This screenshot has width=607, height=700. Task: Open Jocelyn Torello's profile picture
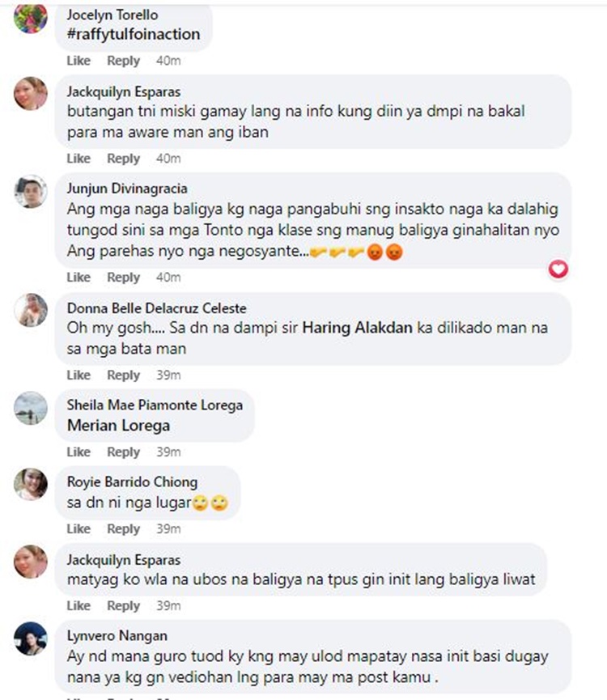31,17
